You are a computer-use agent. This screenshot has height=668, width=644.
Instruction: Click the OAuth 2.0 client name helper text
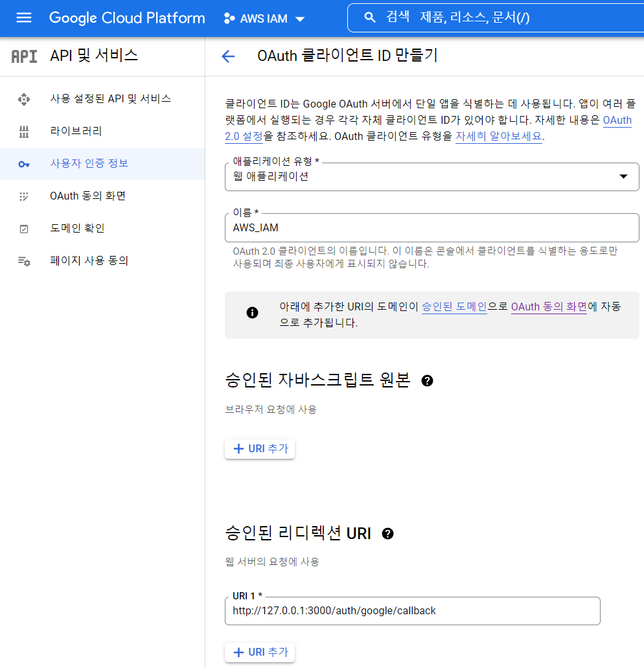coord(425,257)
